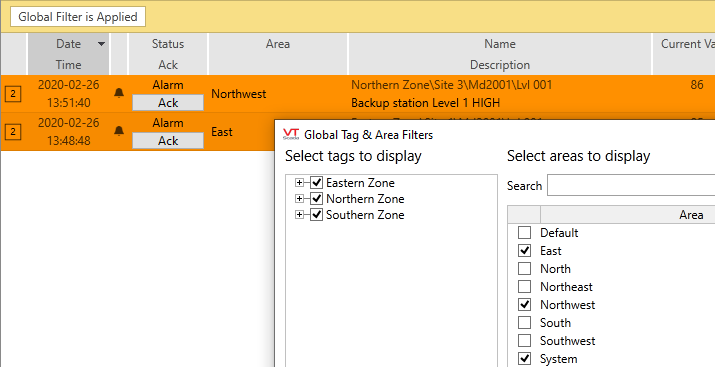Click the bell icon on the Northwest alarm
Viewport: 715px width, 367px height.
[x=119, y=93]
